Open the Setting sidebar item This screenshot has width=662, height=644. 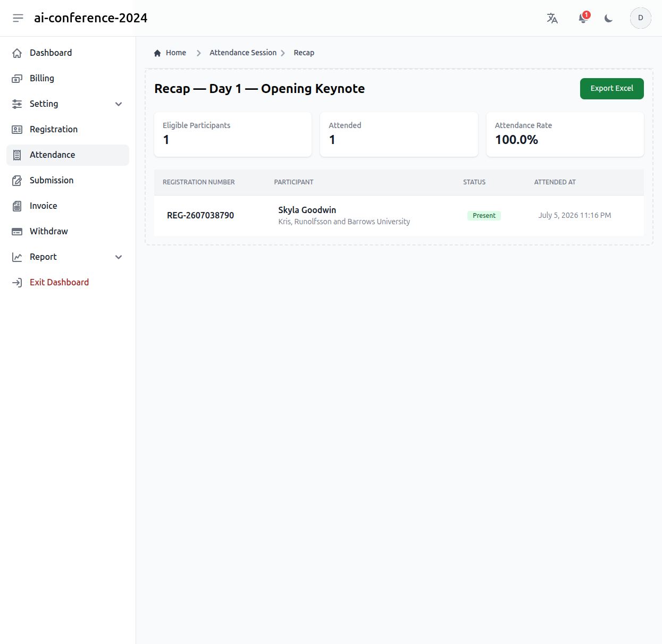pos(68,104)
